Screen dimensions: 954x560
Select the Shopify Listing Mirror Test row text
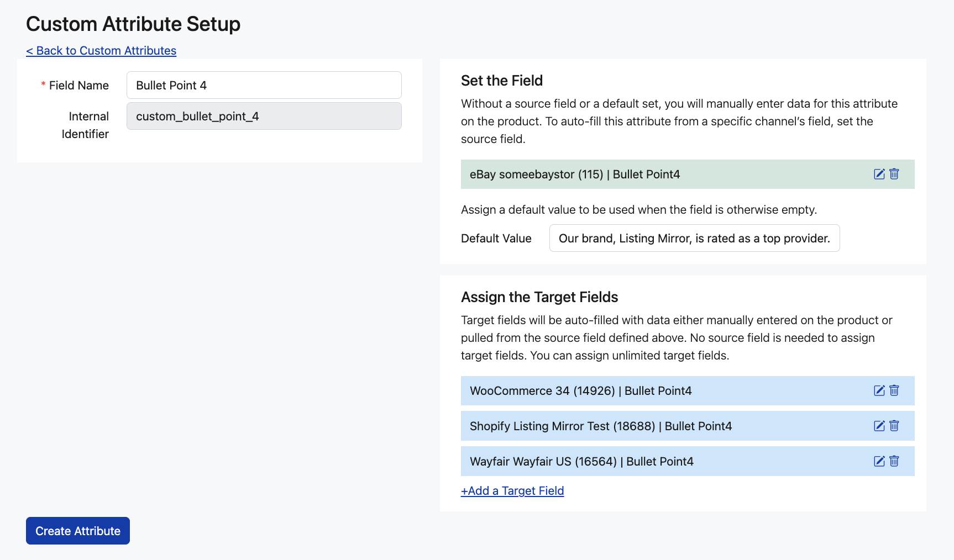(x=601, y=426)
